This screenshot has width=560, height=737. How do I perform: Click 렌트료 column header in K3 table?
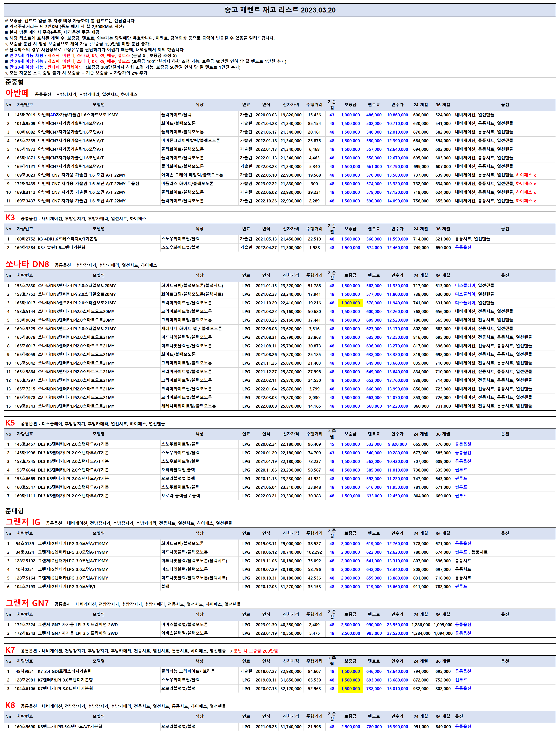[x=374, y=229]
